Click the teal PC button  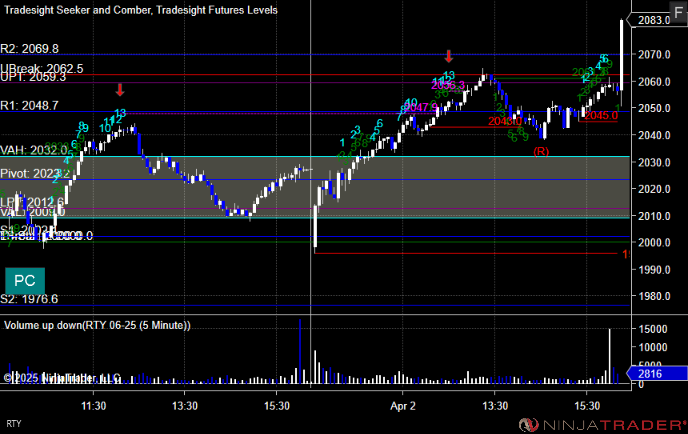click(25, 281)
